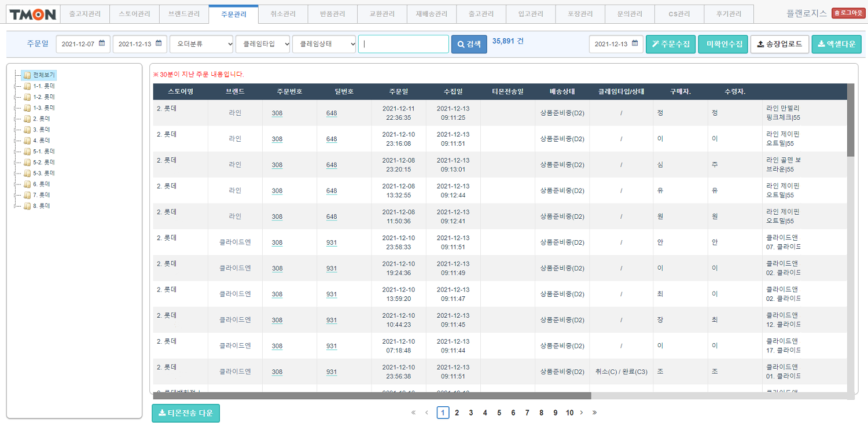Go to page 10
Image resolution: width=868 pixels, height=423 pixels.
[x=569, y=413]
